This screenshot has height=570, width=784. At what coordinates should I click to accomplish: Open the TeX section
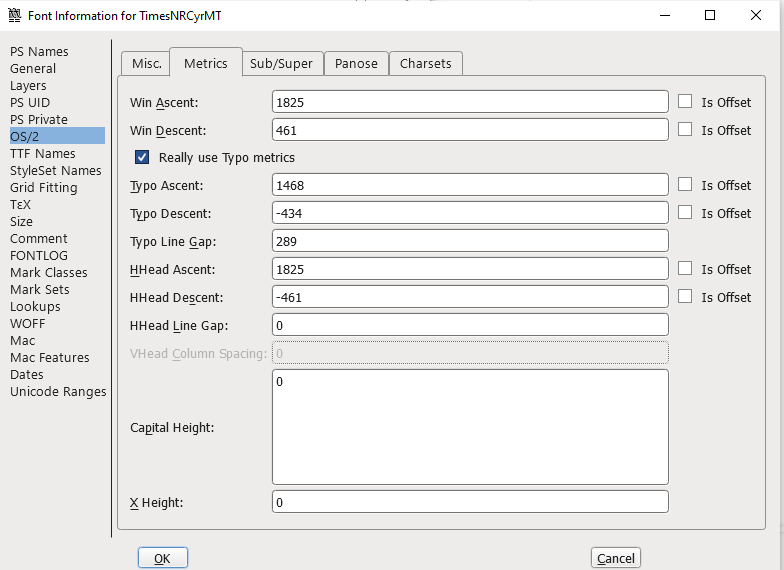(20, 204)
